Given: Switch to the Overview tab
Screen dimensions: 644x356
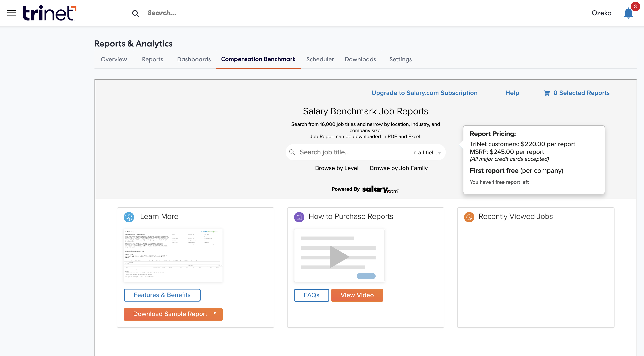Looking at the screenshot, I should click(114, 59).
